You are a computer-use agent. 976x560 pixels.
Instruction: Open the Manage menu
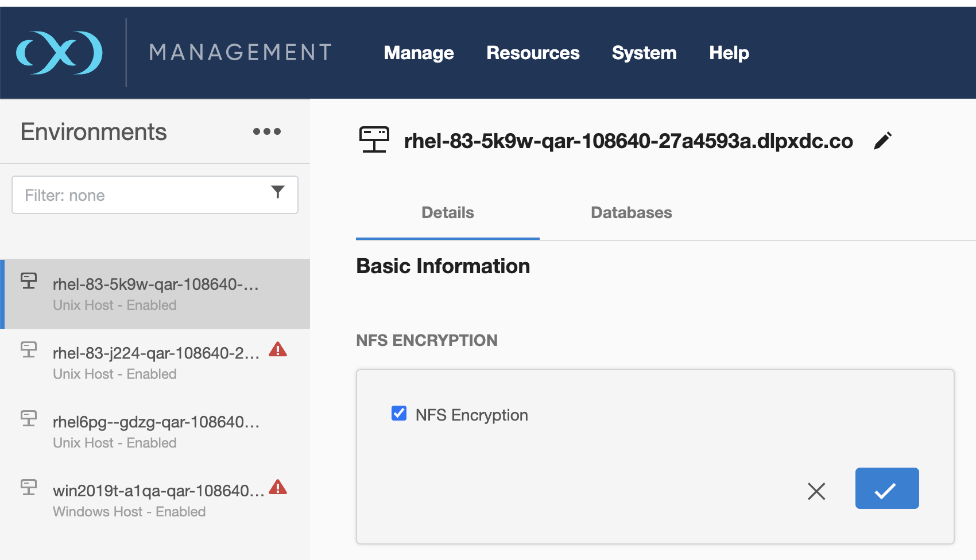419,53
